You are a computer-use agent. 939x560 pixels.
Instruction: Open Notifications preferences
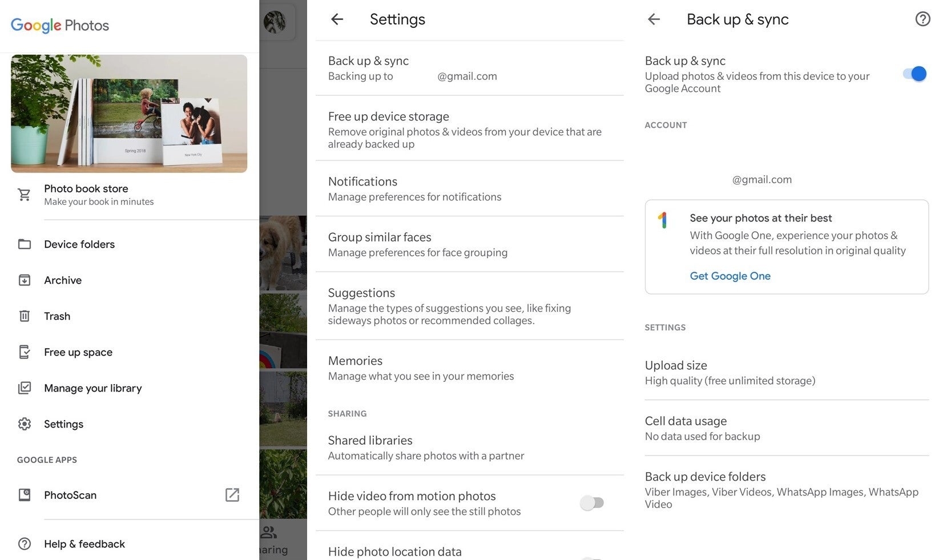(x=469, y=188)
